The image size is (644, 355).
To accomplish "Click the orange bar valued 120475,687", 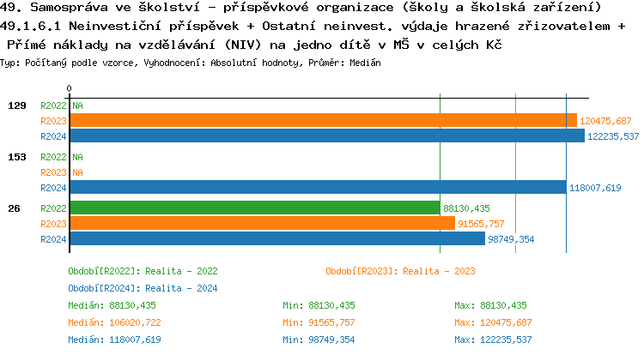I will point(323,120).
